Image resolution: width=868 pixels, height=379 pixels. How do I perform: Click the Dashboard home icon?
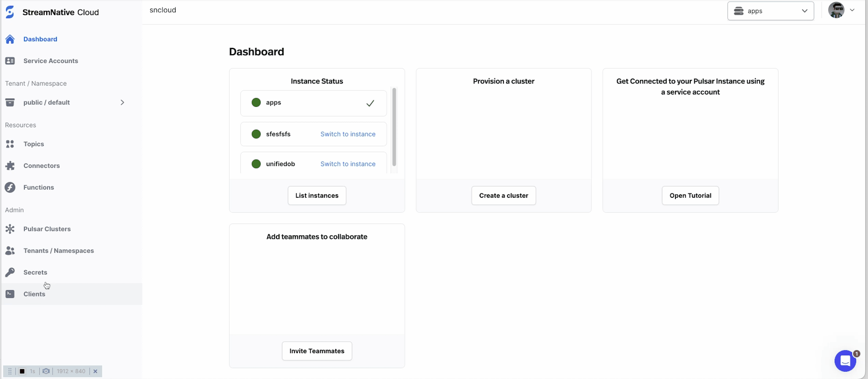10,39
